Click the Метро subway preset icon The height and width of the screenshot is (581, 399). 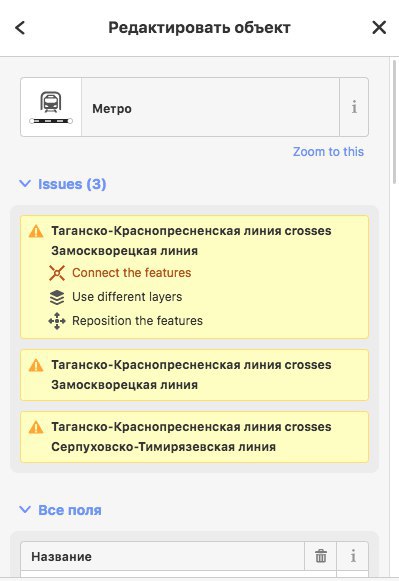51,107
